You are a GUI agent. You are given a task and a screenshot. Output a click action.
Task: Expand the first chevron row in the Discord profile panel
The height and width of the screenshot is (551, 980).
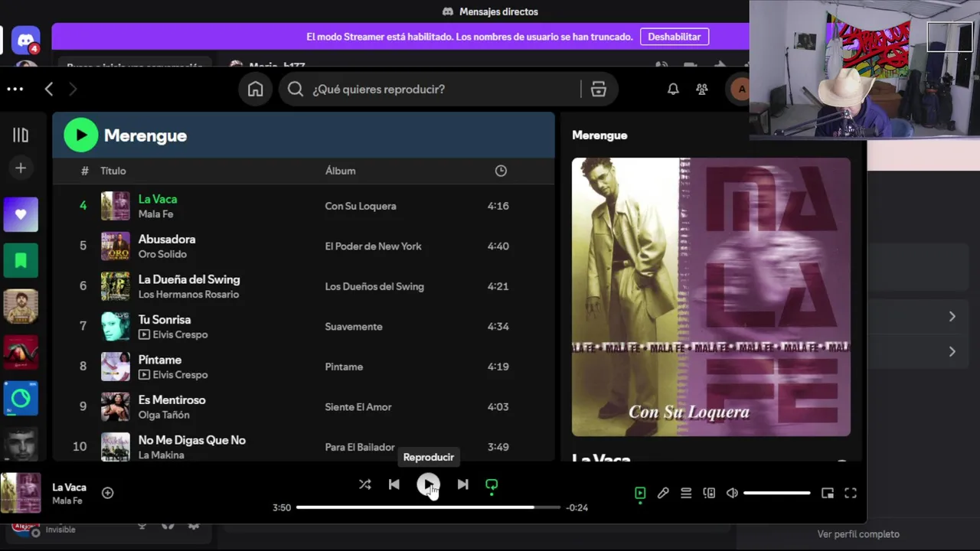[x=952, y=317]
